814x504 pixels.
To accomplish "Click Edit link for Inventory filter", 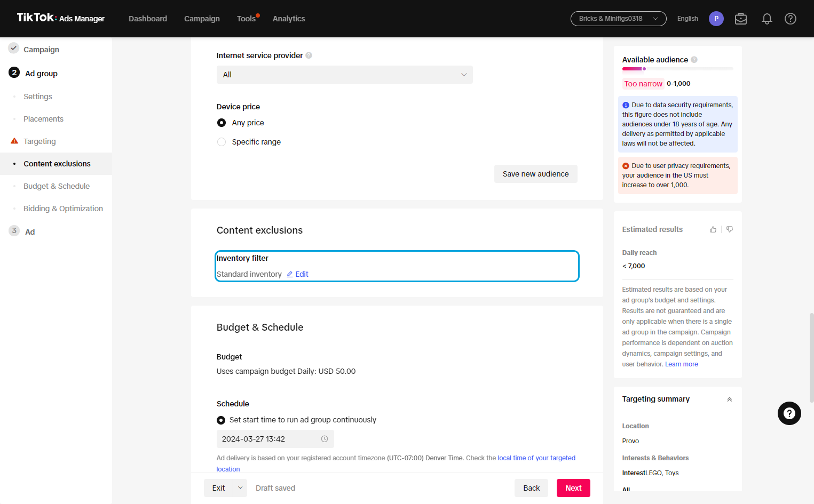I will tap(298, 274).
